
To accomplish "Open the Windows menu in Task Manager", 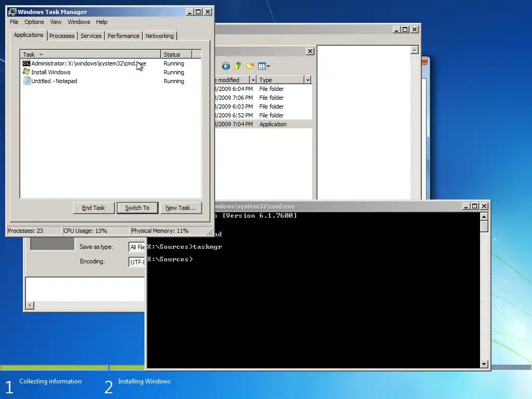I will (79, 22).
